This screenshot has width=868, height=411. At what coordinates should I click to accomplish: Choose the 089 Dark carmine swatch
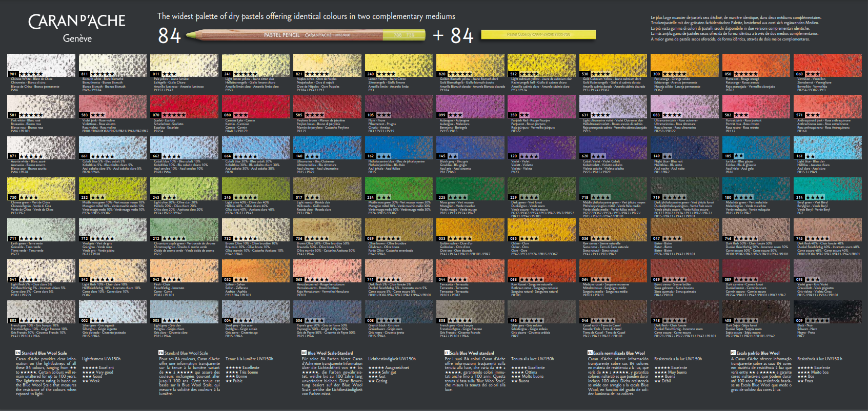756,271
